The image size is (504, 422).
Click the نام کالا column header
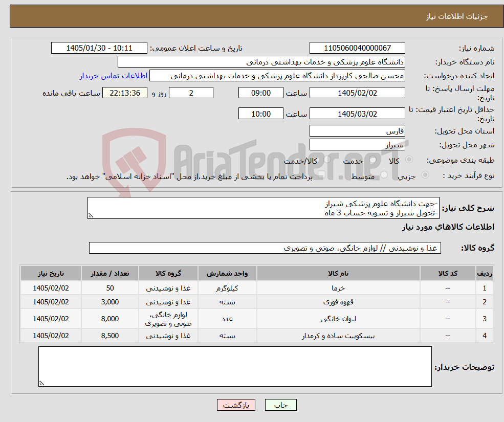[338, 273]
